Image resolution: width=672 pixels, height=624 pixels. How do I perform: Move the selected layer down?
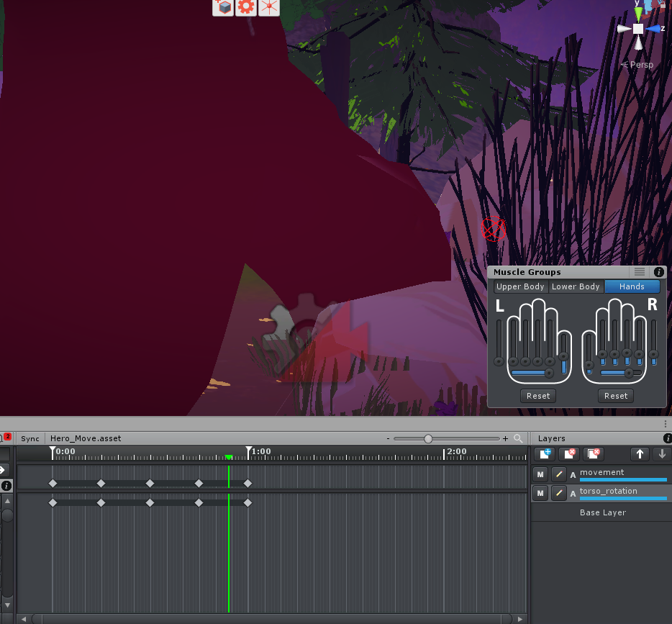click(x=662, y=453)
